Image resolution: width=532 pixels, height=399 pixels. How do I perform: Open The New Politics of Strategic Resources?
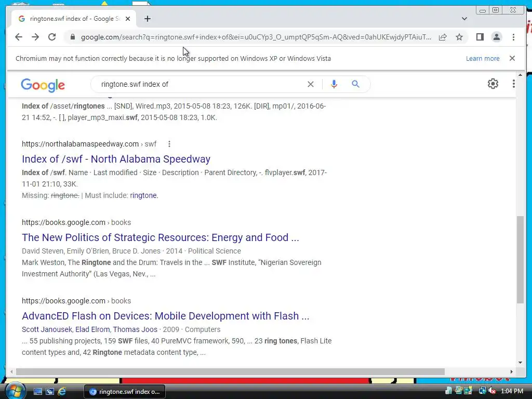point(161,237)
